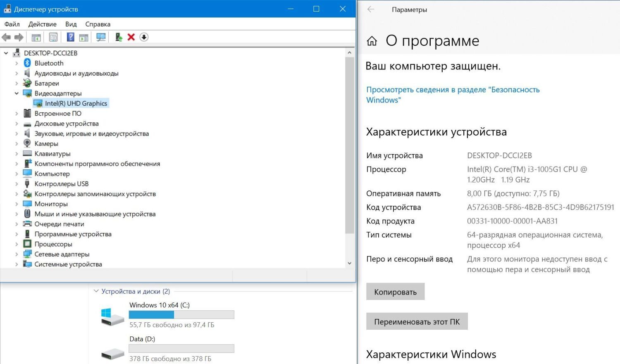Click the black down-arrow toolbar icon
Viewport: 620px width, 364px height.
coord(144,37)
